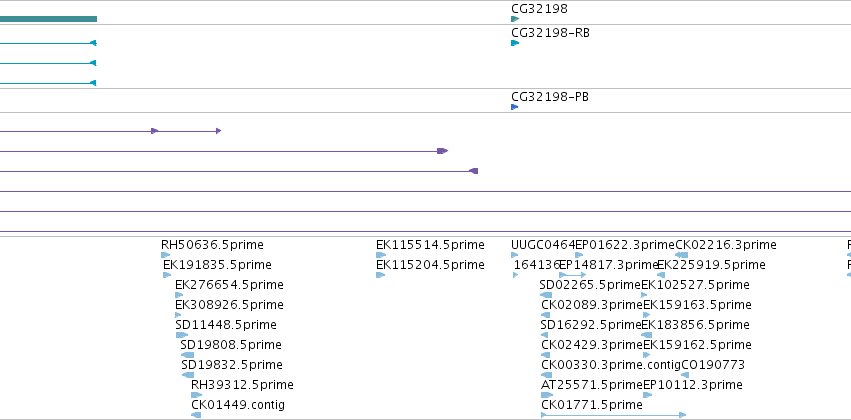Select the EP01622.3prime label
851x420 pixels.
625,245
